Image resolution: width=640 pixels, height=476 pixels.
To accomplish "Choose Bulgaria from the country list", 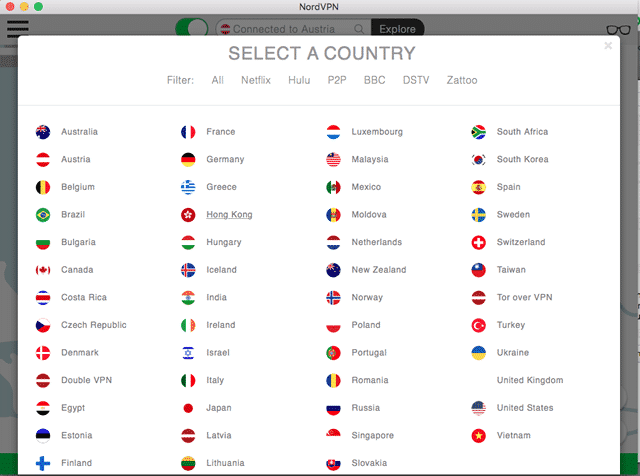I will tap(78, 242).
